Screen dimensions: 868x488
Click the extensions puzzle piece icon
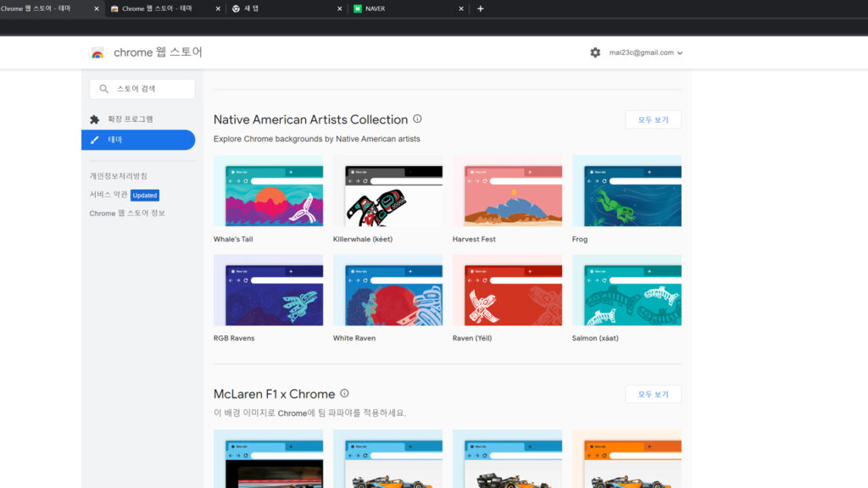95,119
